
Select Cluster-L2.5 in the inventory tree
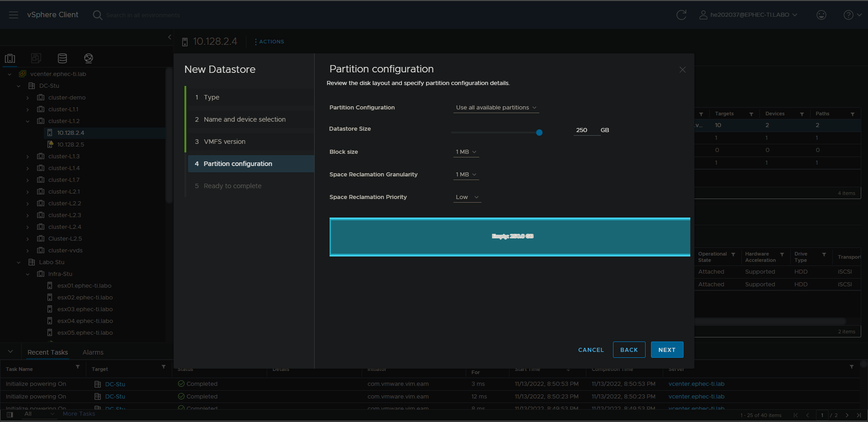(65, 239)
